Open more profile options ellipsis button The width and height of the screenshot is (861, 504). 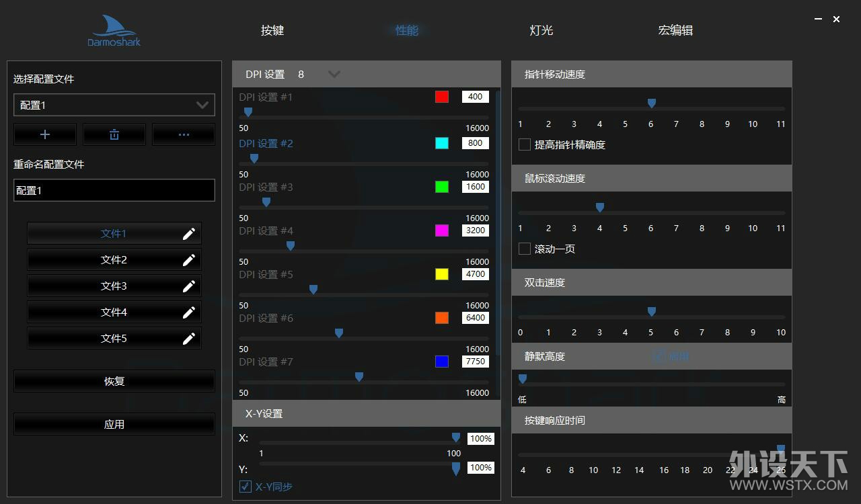(x=184, y=134)
